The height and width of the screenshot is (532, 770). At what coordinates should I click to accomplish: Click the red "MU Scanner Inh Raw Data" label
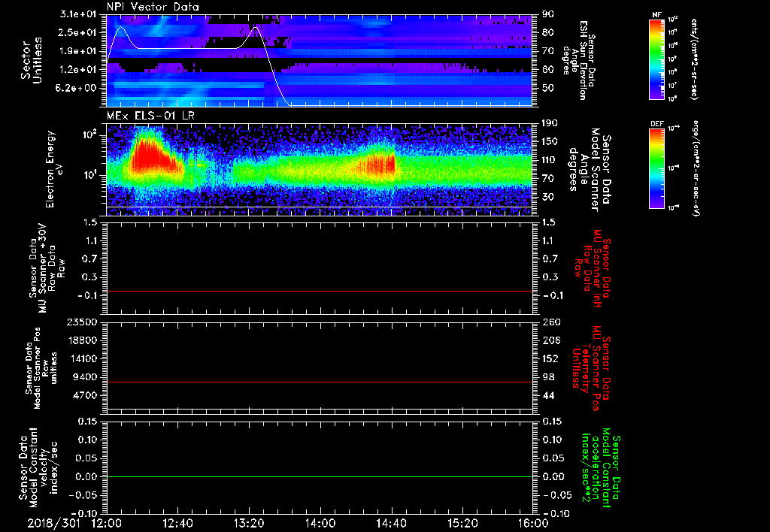(593, 268)
